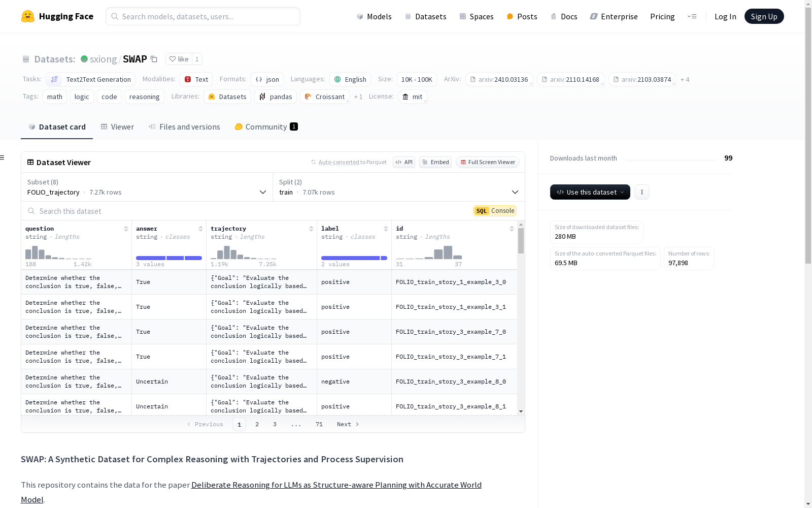This screenshot has height=508, width=812.
Task: Switch to the Dataset card tab
Action: tap(57, 127)
